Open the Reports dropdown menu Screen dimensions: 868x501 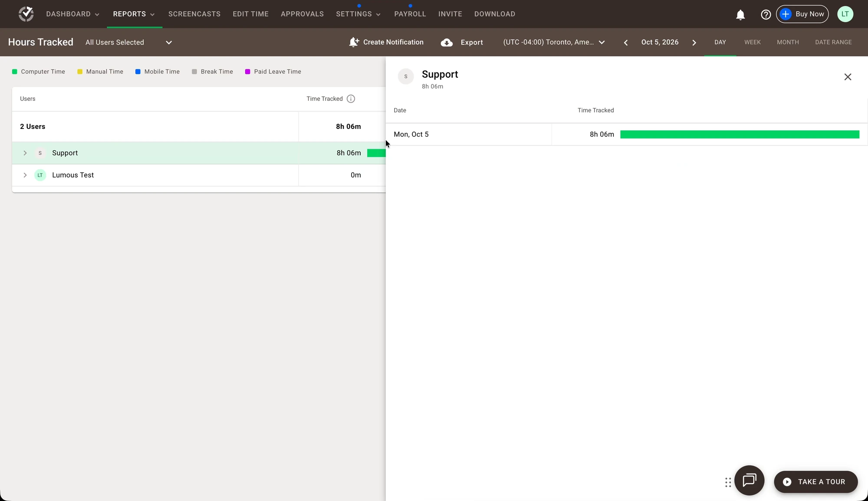(x=134, y=14)
